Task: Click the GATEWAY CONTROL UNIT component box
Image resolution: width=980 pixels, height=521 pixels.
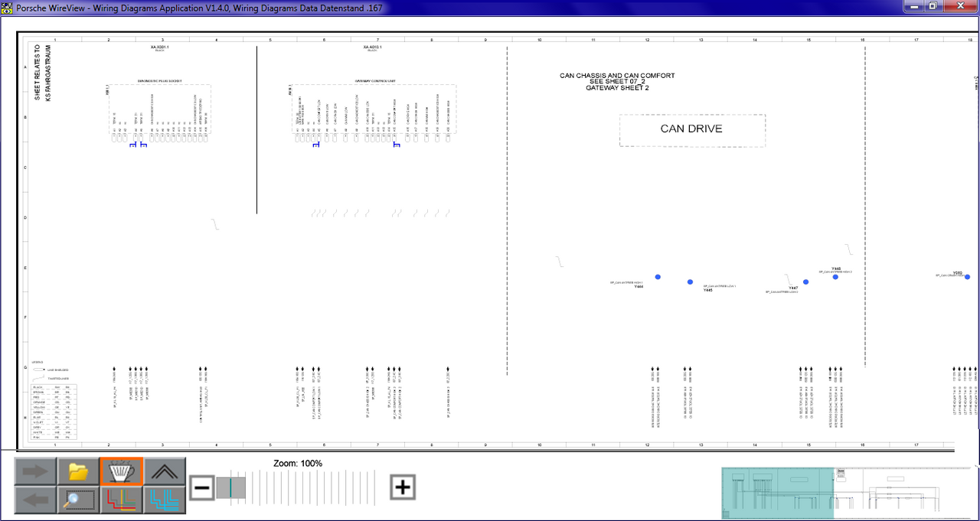Action: coord(374,111)
